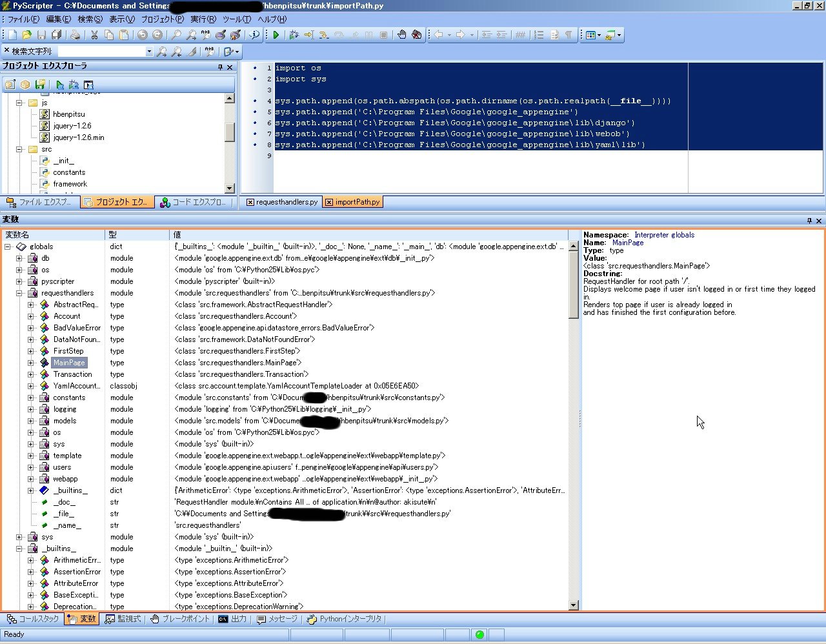Click the project explorer Save Project icon

(x=40, y=85)
